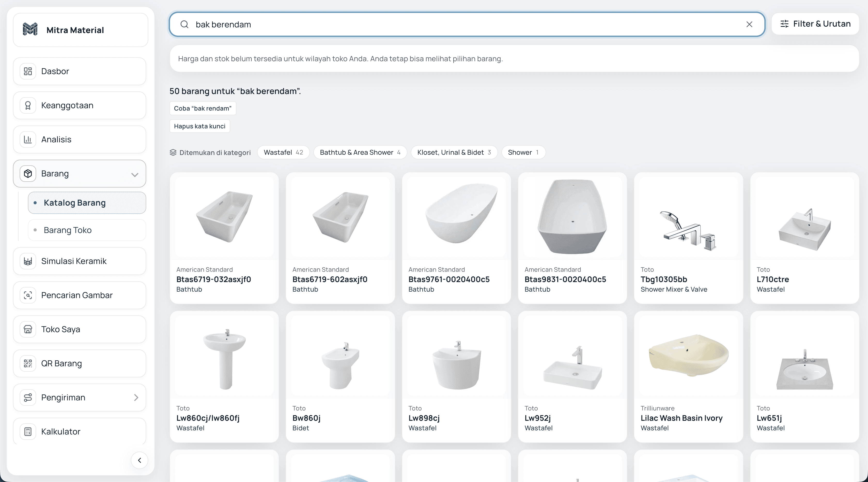This screenshot has height=482, width=868.
Task: Click the Keanggotaan badge icon
Action: pyautogui.click(x=28, y=105)
